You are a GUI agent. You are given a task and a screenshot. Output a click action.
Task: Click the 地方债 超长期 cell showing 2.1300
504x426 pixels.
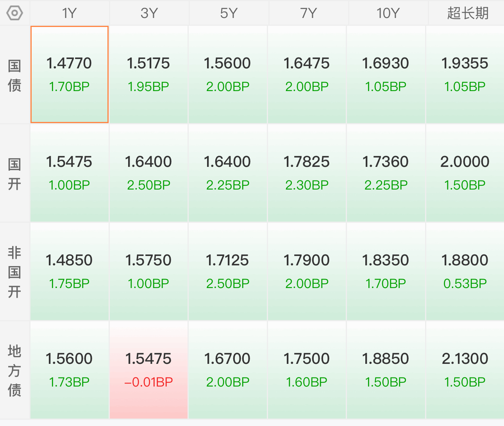pyautogui.click(x=465, y=370)
